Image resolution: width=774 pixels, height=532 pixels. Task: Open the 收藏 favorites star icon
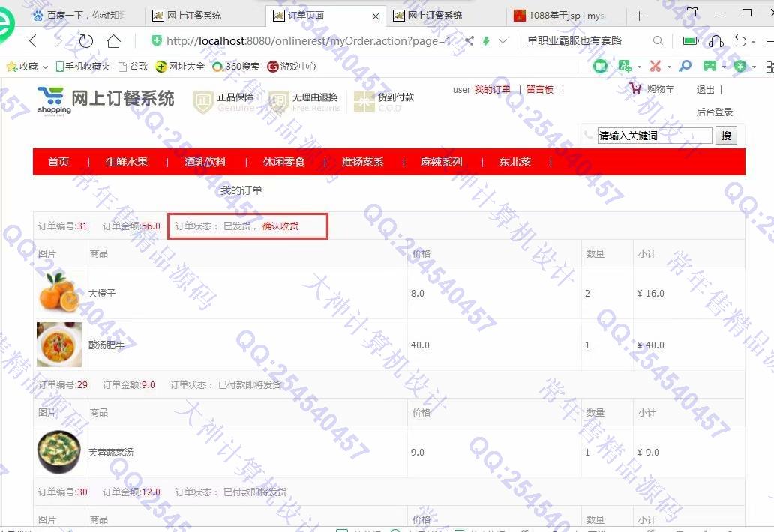[x=12, y=67]
